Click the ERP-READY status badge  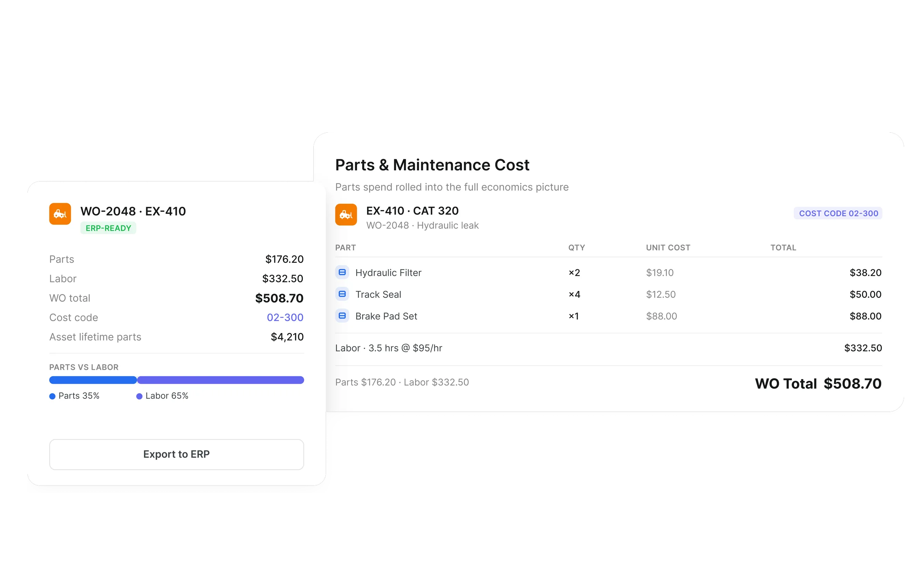click(x=108, y=228)
